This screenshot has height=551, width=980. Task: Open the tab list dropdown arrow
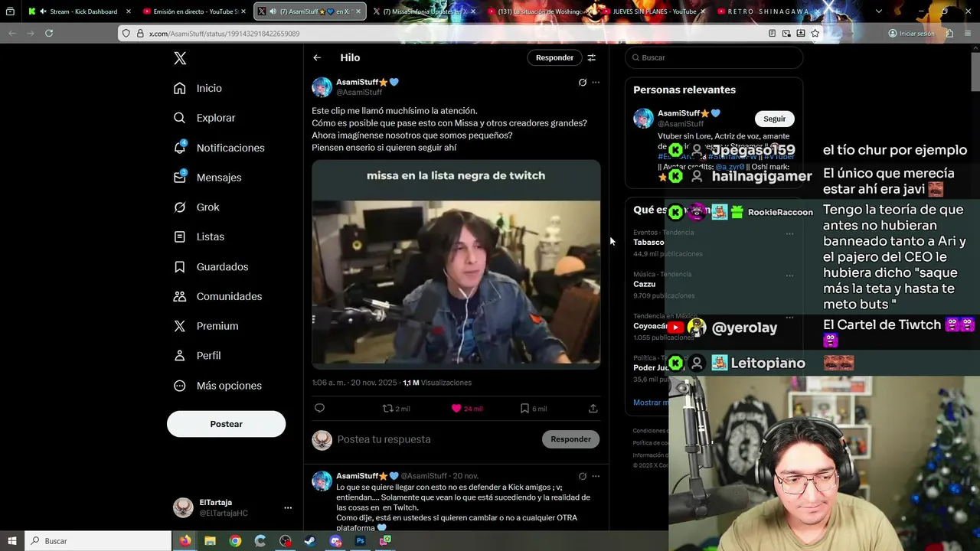[x=879, y=11]
